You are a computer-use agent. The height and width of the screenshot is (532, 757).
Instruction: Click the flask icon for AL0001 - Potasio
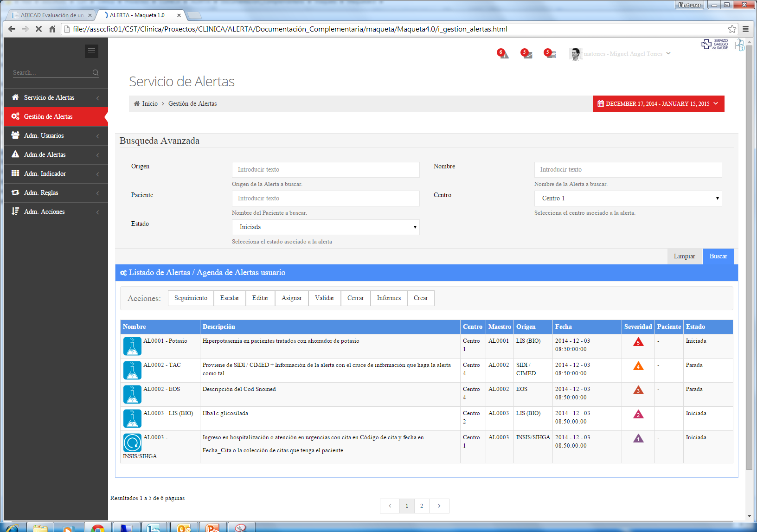[x=132, y=346]
